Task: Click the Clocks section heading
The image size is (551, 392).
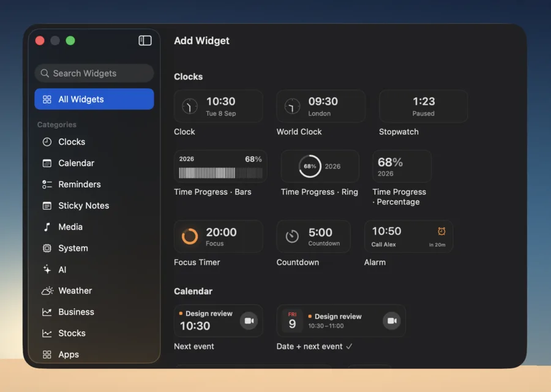Action: (x=189, y=77)
